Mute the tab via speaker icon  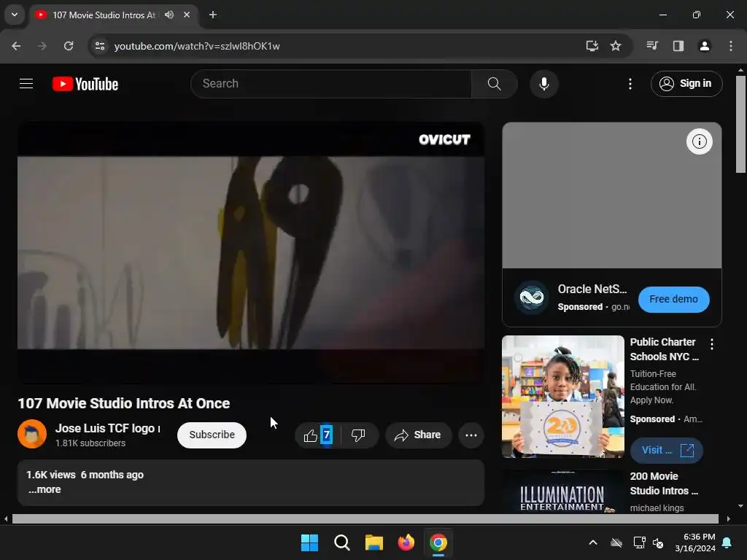pyautogui.click(x=169, y=15)
